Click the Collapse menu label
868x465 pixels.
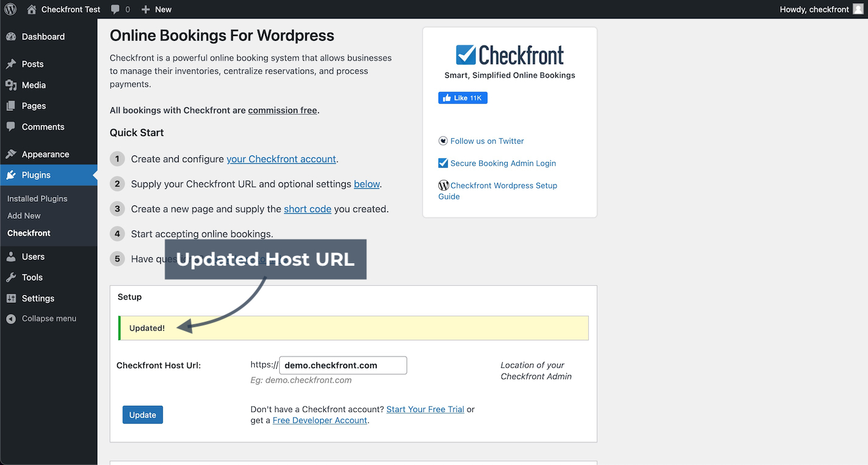coord(49,319)
